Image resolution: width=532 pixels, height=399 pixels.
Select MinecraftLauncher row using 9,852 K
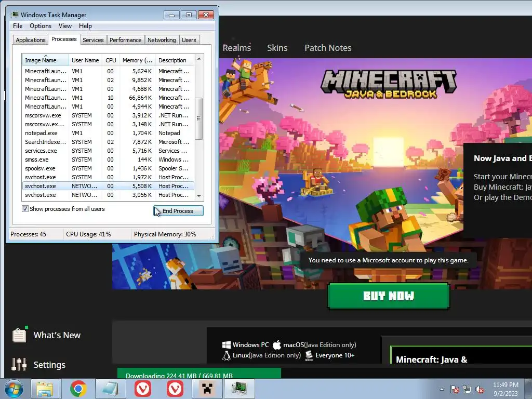click(x=108, y=80)
